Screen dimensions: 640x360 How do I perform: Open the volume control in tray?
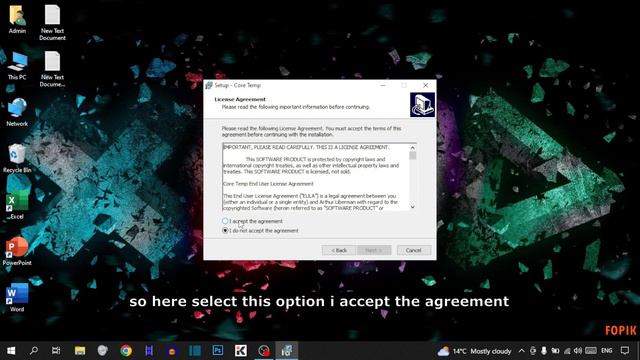pos(578,351)
